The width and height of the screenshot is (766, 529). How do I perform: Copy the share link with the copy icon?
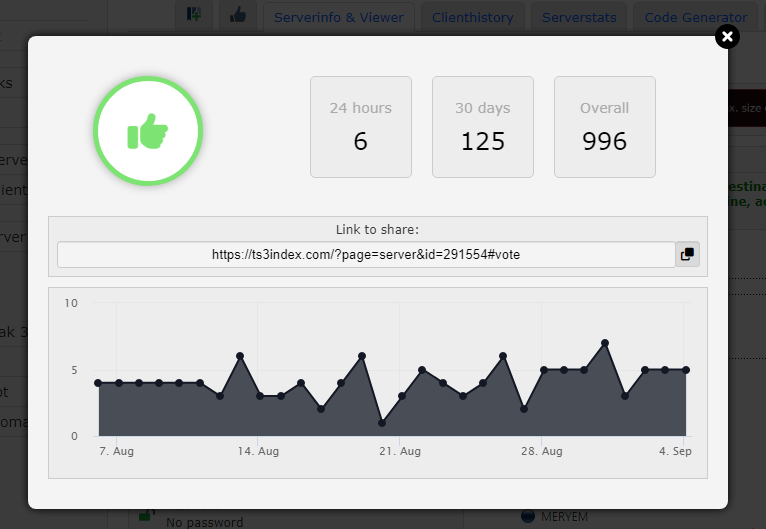(687, 254)
